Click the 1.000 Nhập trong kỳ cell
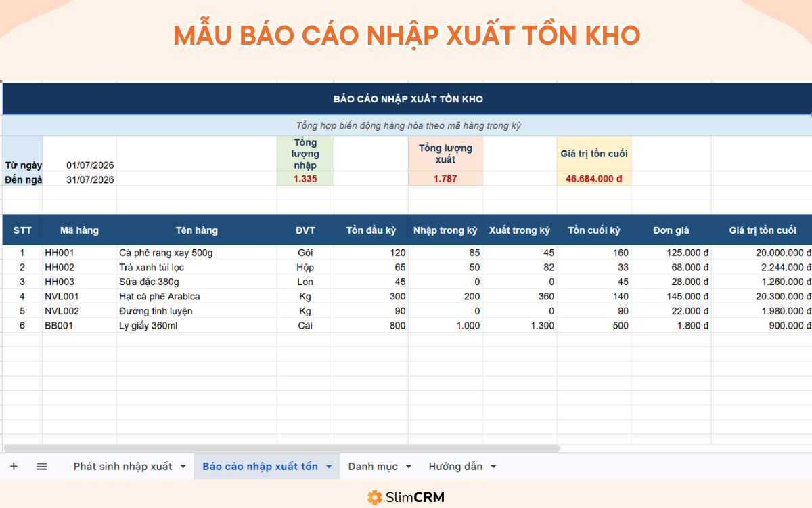Image resolution: width=812 pixels, height=508 pixels. tap(445, 326)
